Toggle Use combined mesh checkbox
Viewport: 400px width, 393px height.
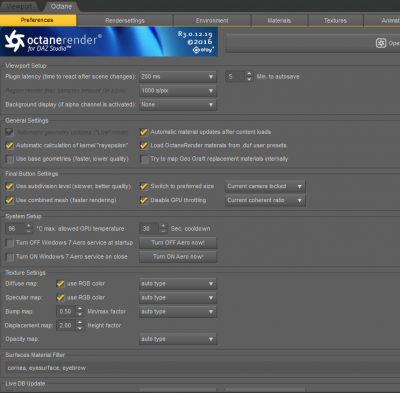pyautogui.click(x=9, y=200)
